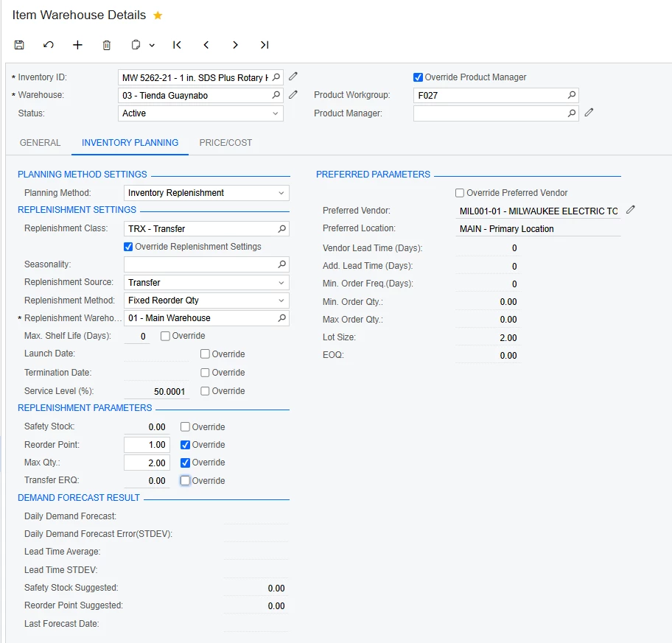Open Replenishment Class lookup magnifier
672x643 pixels.
coord(282,229)
